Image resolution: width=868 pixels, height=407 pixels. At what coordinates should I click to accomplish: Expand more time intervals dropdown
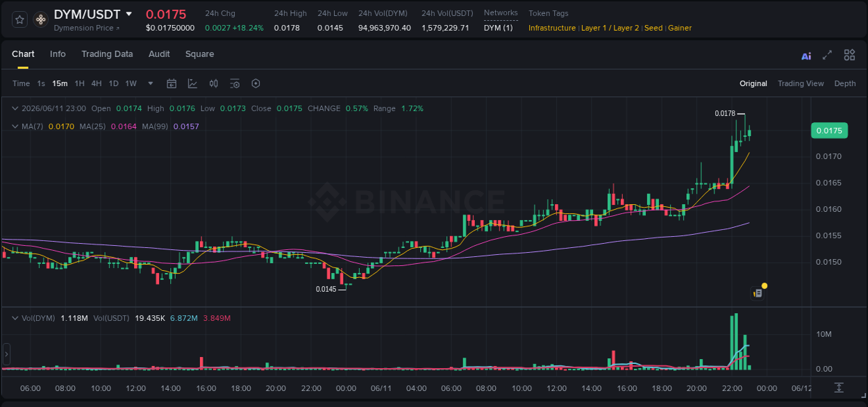click(x=151, y=83)
